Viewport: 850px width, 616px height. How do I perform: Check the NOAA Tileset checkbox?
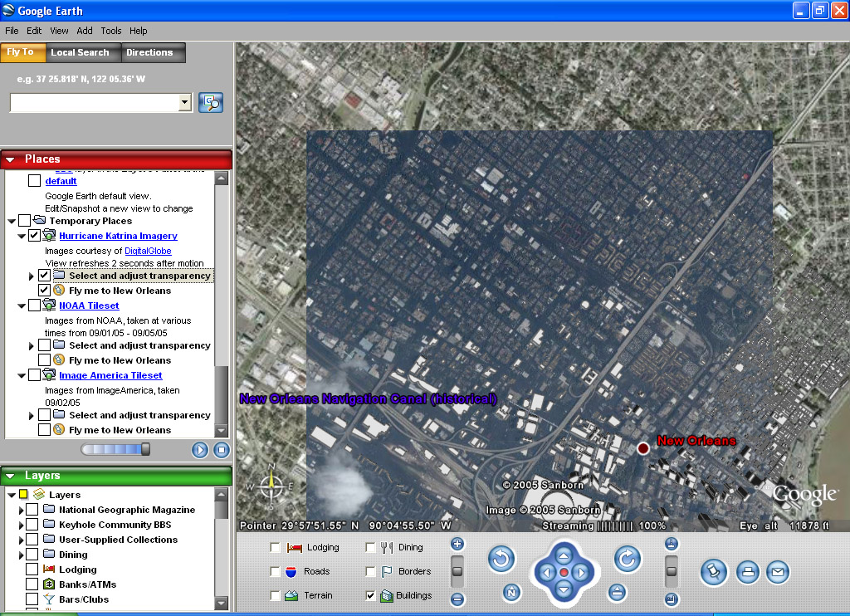click(x=34, y=306)
